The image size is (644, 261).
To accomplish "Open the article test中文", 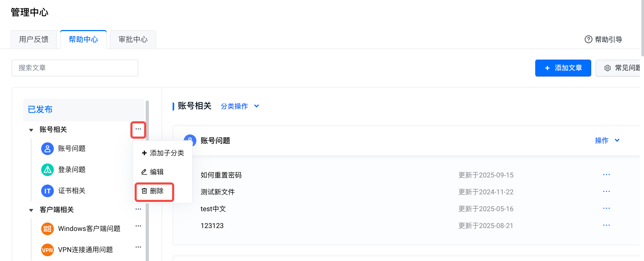I will (213, 209).
